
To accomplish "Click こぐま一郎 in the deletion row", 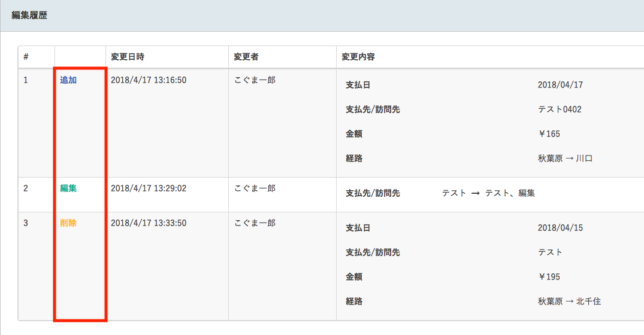I will point(255,223).
